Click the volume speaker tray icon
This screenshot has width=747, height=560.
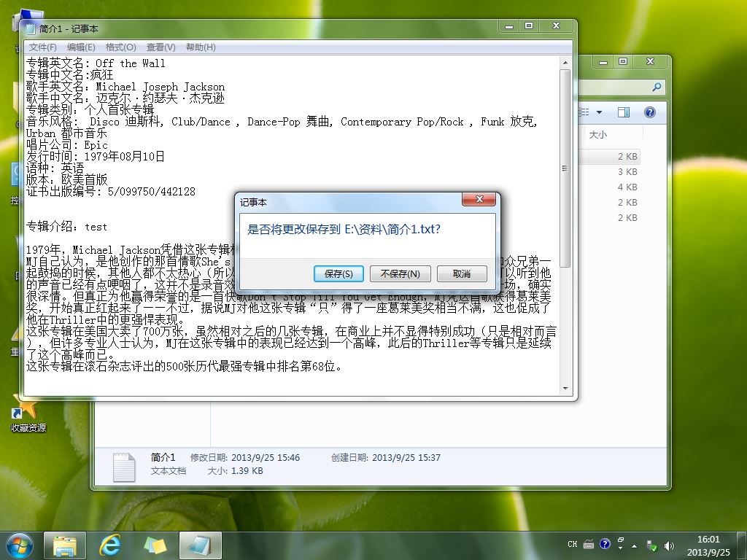[x=670, y=546]
